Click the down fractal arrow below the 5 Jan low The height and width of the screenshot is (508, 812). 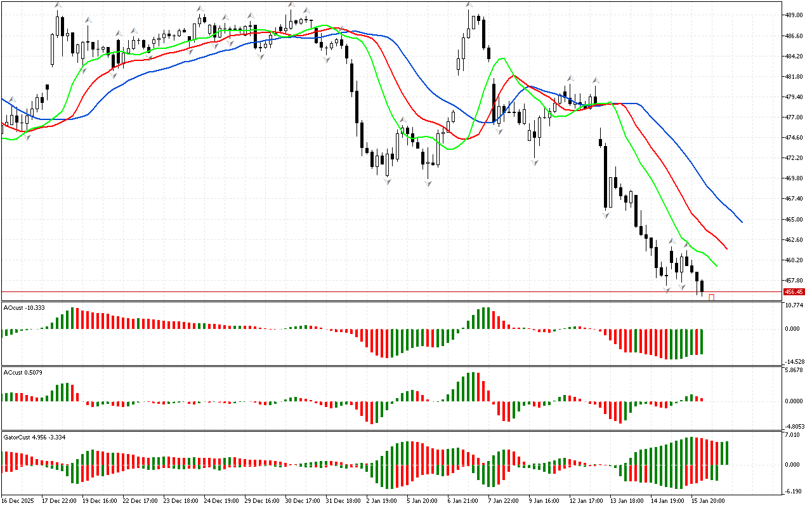pyautogui.click(x=428, y=184)
